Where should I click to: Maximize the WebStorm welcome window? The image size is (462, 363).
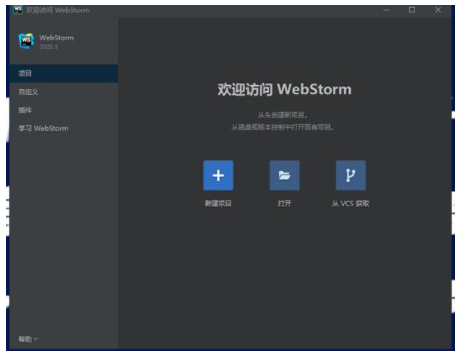point(412,10)
